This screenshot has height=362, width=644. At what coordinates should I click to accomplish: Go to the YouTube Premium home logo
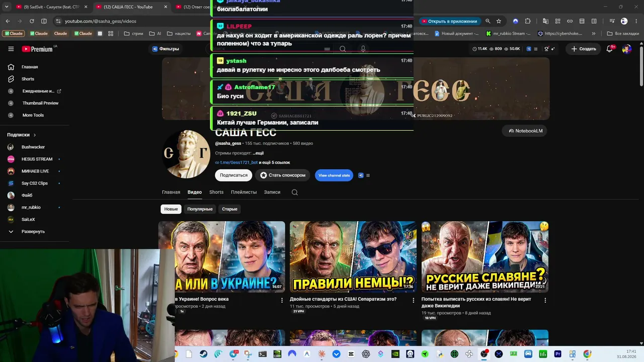tap(37, 49)
